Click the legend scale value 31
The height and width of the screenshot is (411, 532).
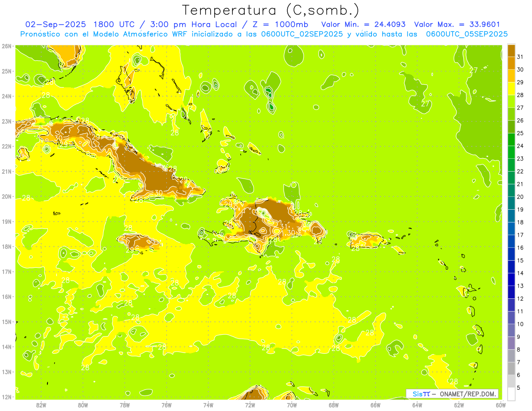point(520,56)
